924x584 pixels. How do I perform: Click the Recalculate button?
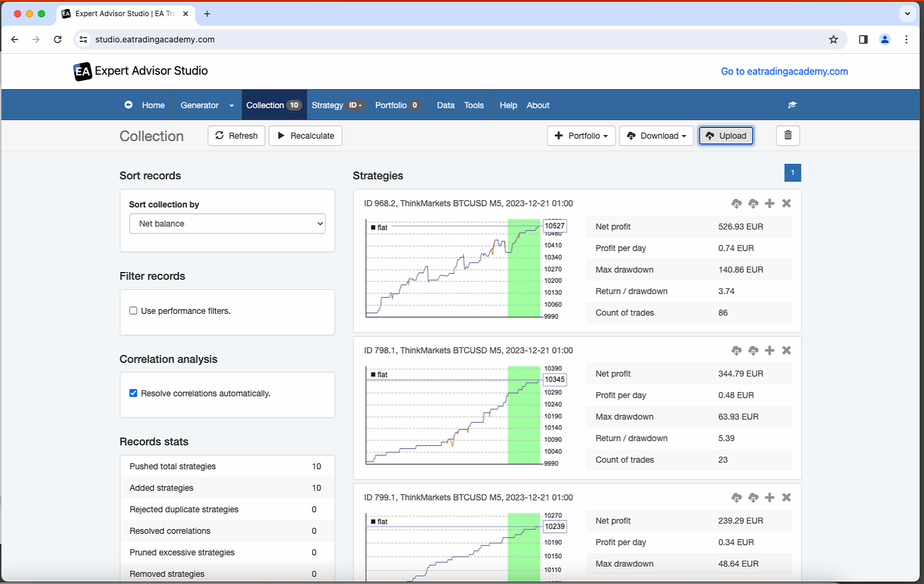point(306,136)
